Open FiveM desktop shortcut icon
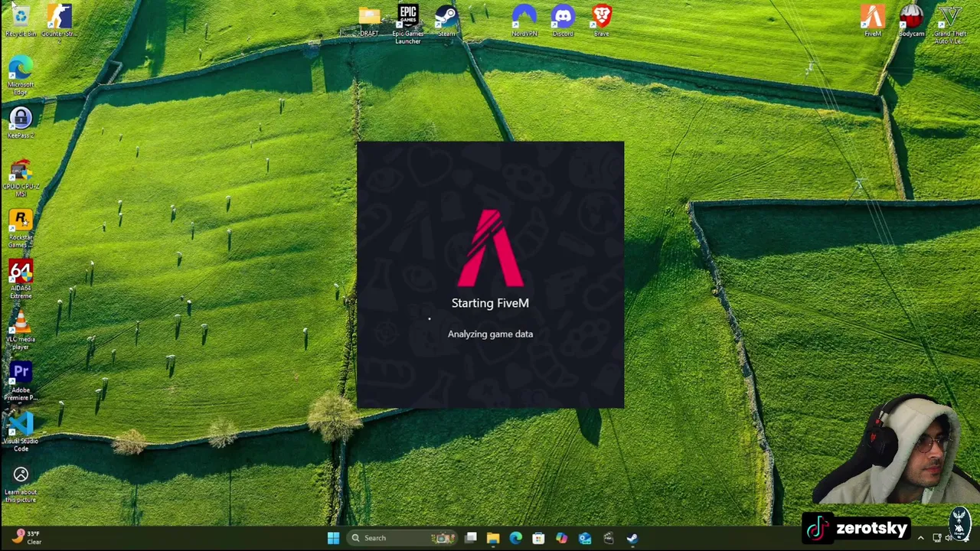The width and height of the screenshot is (980, 551). (873, 21)
